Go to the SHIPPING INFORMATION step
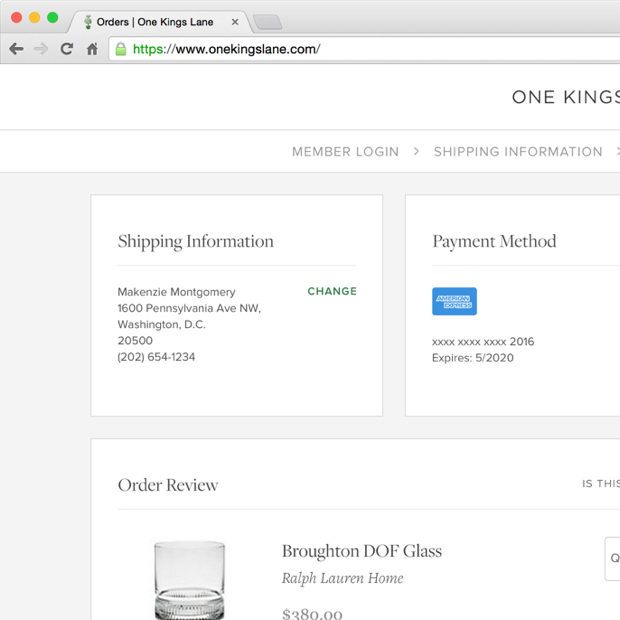 point(517,152)
